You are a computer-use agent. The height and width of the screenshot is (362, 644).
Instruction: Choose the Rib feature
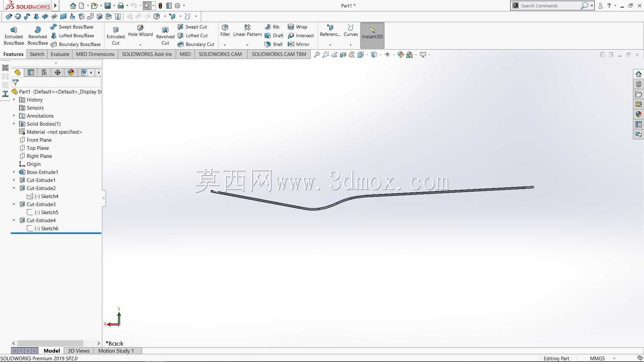[272, 27]
